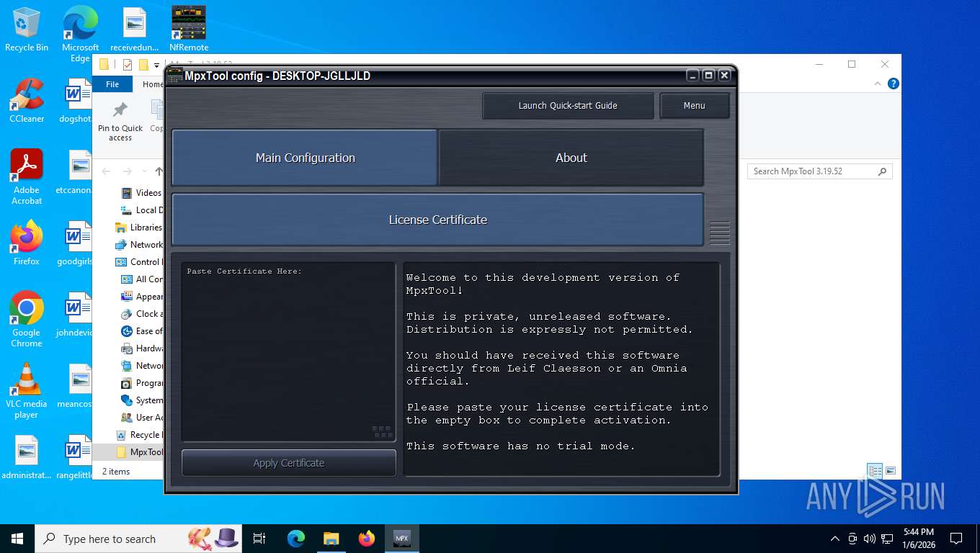Open the MpxTool Menu button
The height and width of the screenshot is (553, 980).
point(695,106)
